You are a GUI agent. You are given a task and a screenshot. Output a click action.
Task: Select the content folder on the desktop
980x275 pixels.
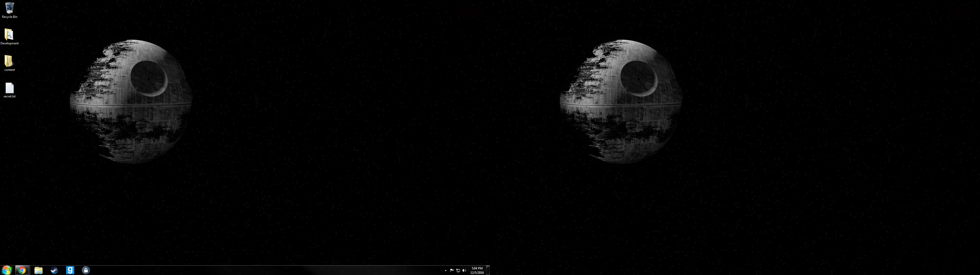coord(9,63)
